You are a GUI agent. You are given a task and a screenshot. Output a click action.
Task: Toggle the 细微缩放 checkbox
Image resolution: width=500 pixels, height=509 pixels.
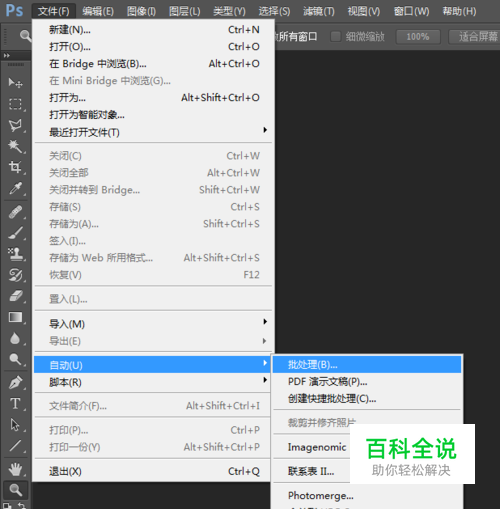[336, 36]
